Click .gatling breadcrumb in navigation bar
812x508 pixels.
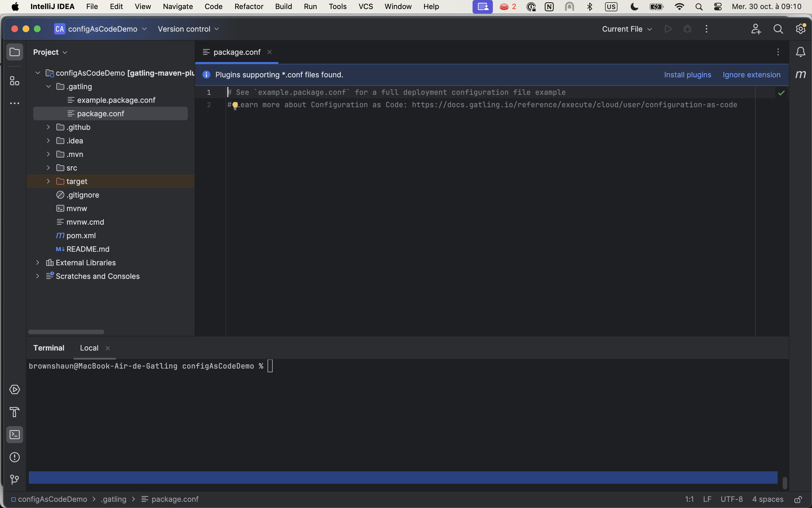(x=114, y=499)
